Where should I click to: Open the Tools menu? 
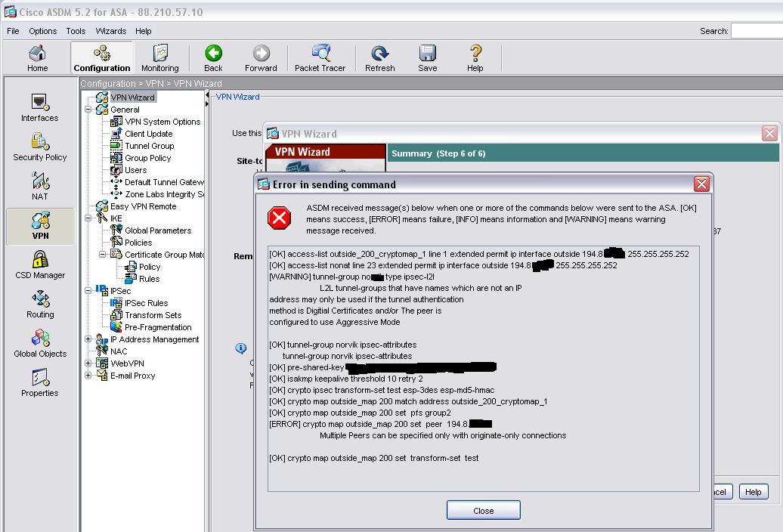(76, 31)
